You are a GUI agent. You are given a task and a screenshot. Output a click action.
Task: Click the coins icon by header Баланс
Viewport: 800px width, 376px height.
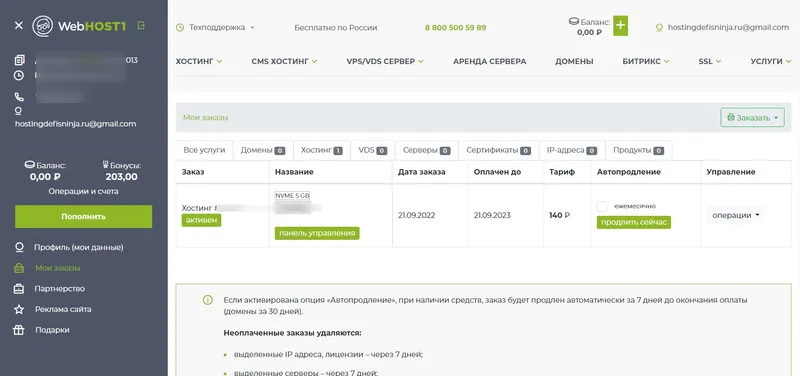[574, 21]
